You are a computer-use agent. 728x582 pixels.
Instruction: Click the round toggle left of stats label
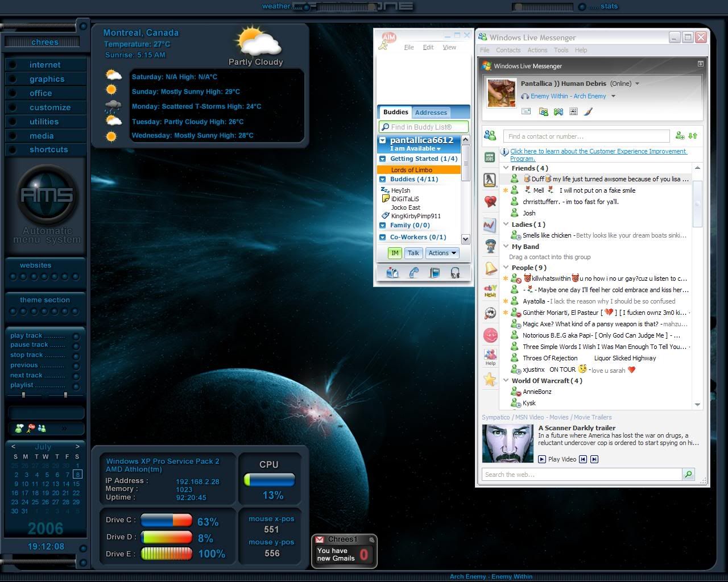tap(582, 7)
